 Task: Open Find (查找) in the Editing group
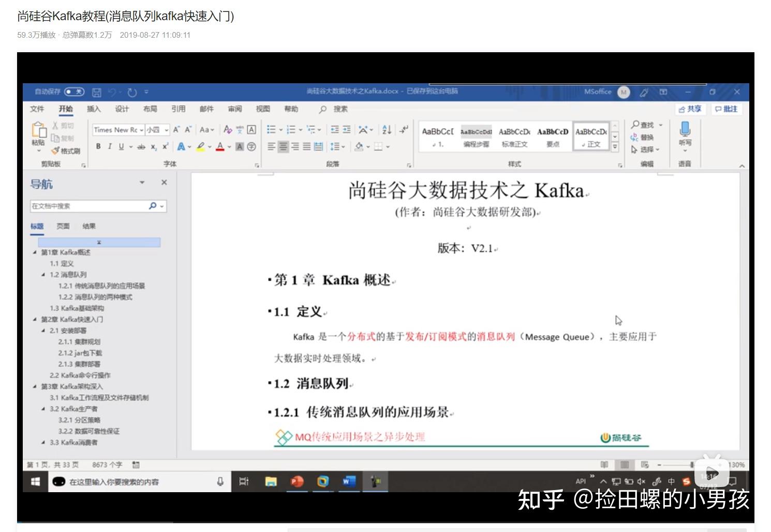point(643,125)
